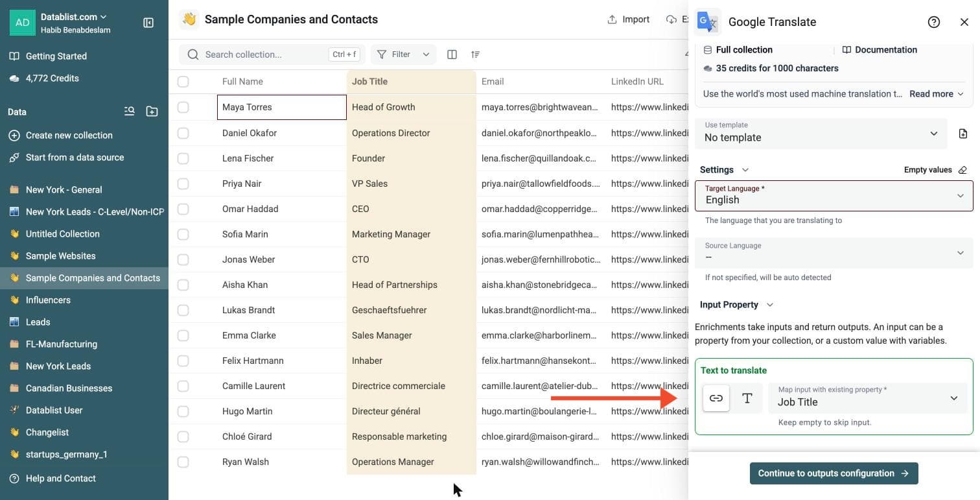The image size is (980, 500).
Task: Open the sort order icon in toolbar
Action: [475, 54]
